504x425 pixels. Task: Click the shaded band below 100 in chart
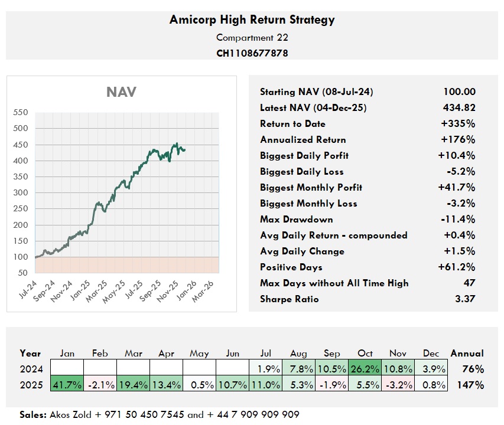coord(126,264)
